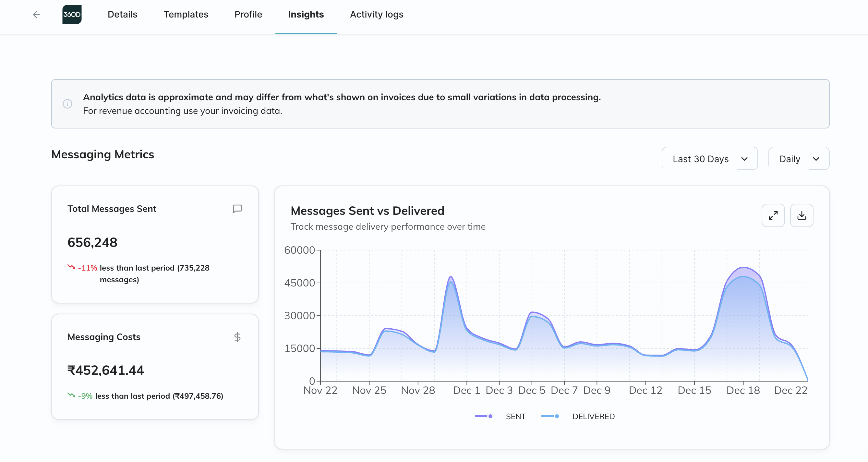Click the red downward trend icon
868x462 pixels.
71,267
